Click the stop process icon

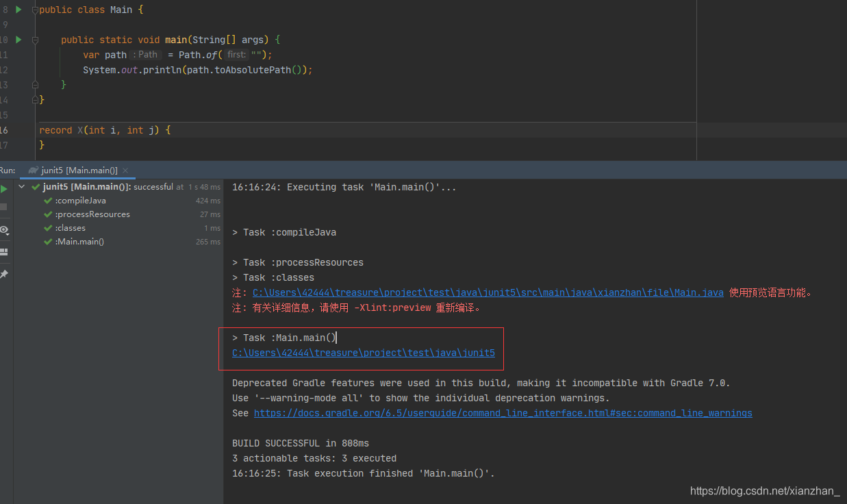coord(4,207)
